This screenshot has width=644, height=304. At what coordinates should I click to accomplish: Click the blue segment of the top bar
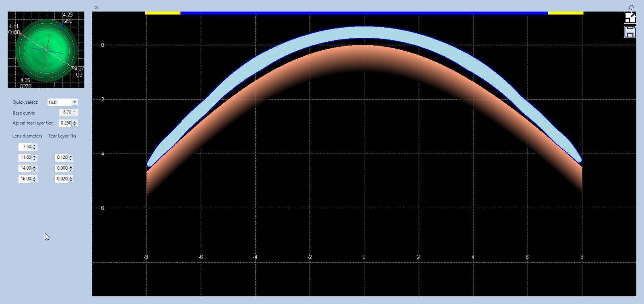click(x=364, y=13)
